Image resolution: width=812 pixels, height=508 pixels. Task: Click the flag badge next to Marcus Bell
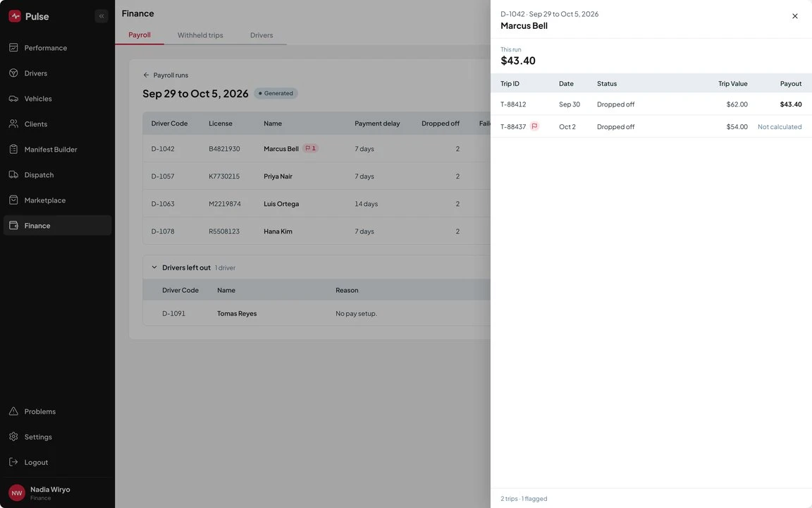click(310, 148)
